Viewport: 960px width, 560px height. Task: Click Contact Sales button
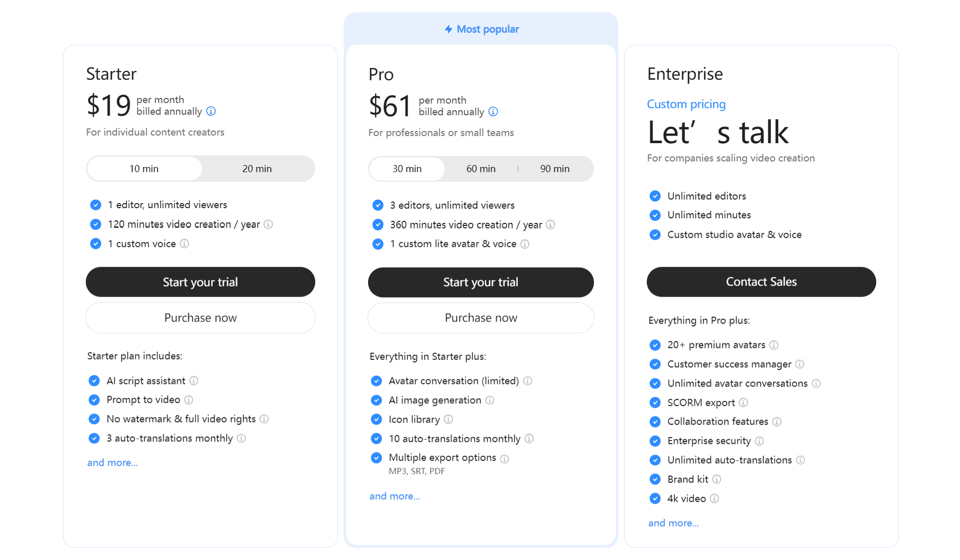tap(761, 282)
